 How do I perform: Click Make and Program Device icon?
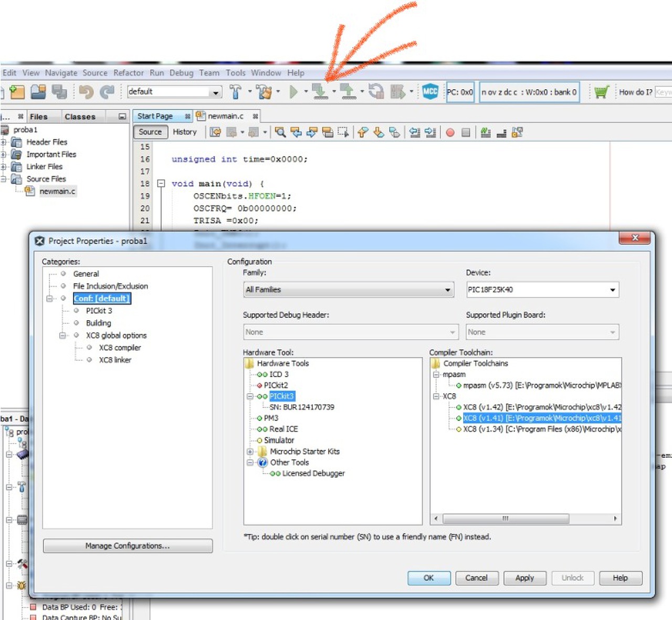pos(320,92)
